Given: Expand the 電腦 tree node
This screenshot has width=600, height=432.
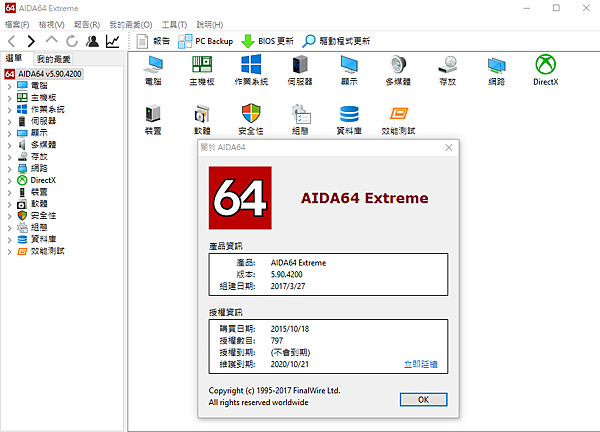Looking at the screenshot, I should coord(10,86).
